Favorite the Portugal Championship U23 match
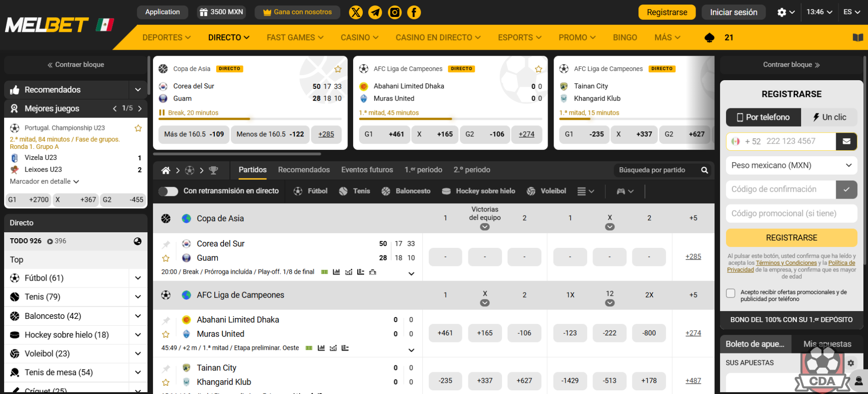The image size is (868, 394). click(x=138, y=128)
